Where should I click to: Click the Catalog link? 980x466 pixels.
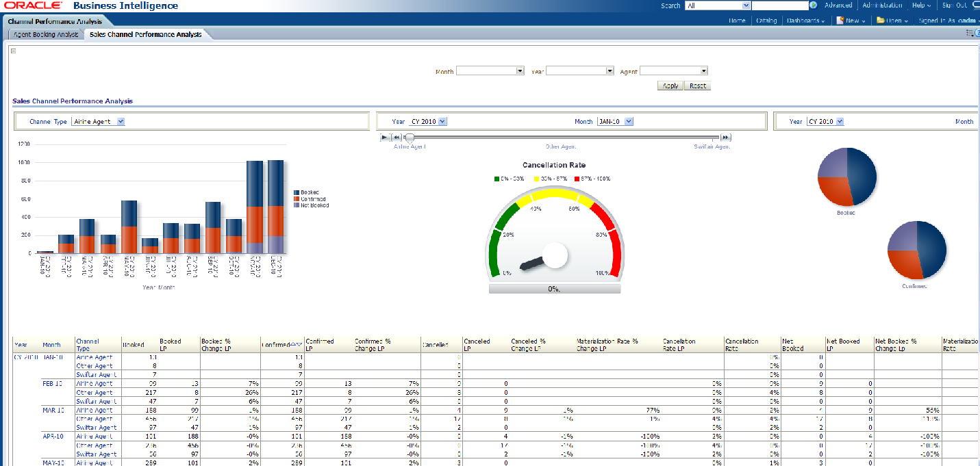point(766,21)
